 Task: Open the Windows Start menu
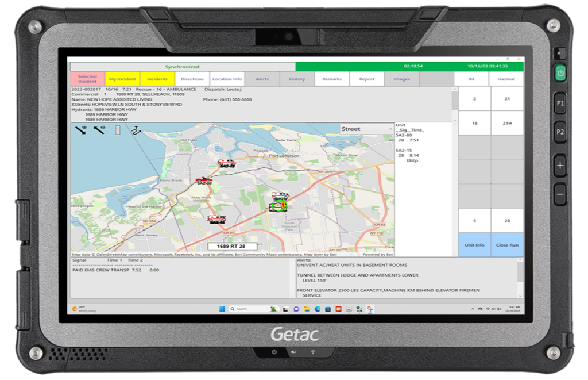click(x=222, y=309)
